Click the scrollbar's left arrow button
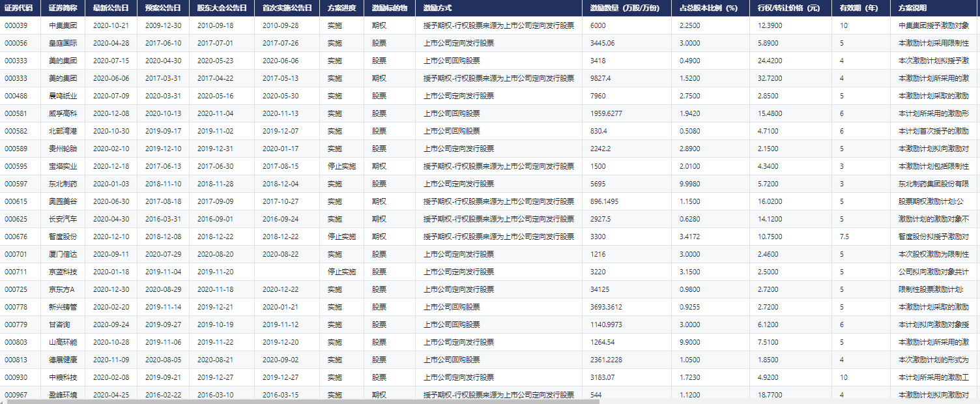Screen dimensions: 980x404 pyautogui.click(x=3, y=401)
